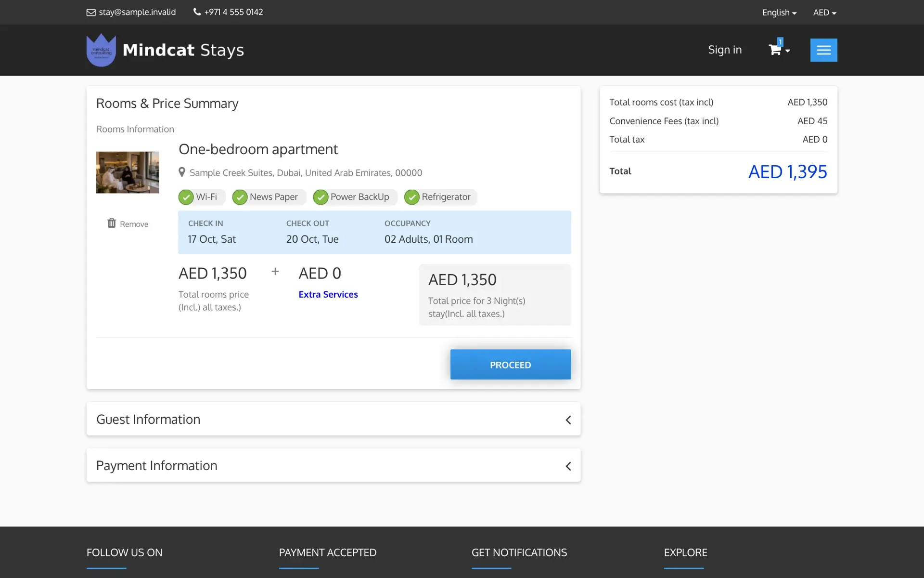Click the Refrigerator check icon
Viewport: 924px width, 578px height.
tap(412, 197)
